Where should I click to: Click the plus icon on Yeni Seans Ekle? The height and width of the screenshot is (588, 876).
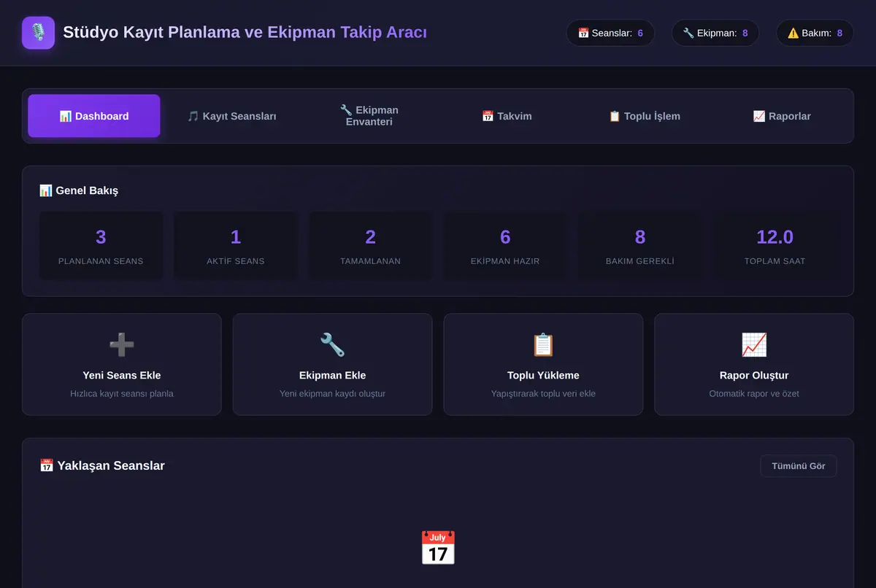pos(121,344)
